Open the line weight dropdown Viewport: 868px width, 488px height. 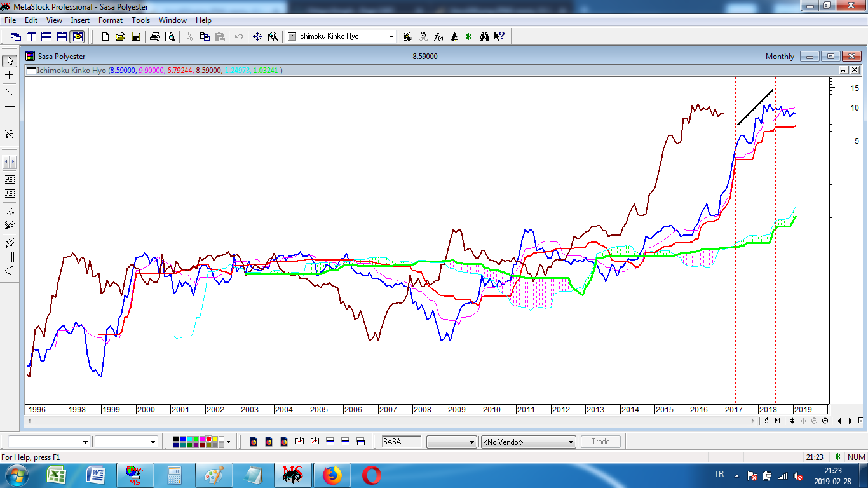[x=153, y=442]
